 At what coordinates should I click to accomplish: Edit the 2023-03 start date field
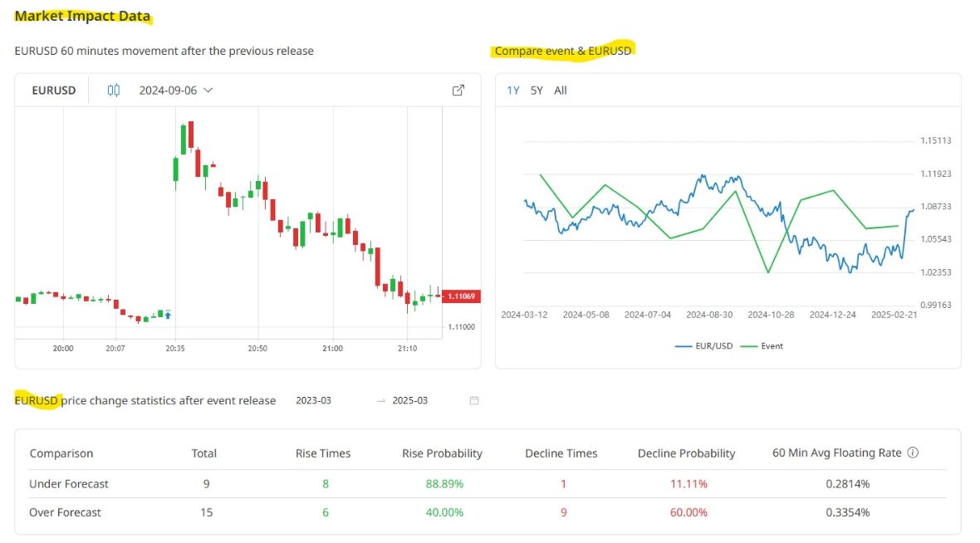point(314,400)
